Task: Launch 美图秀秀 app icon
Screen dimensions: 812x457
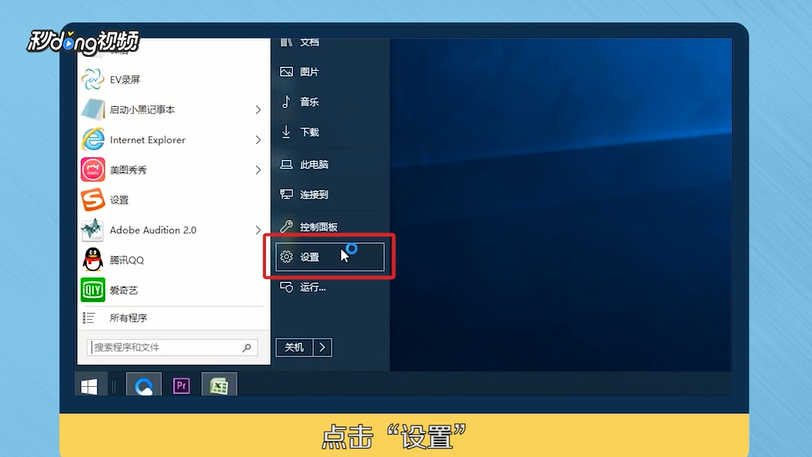Action: 93,169
